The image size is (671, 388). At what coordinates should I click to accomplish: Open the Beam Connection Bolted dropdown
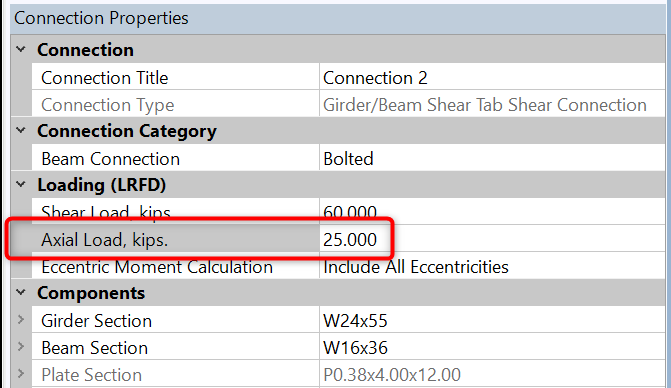492,159
